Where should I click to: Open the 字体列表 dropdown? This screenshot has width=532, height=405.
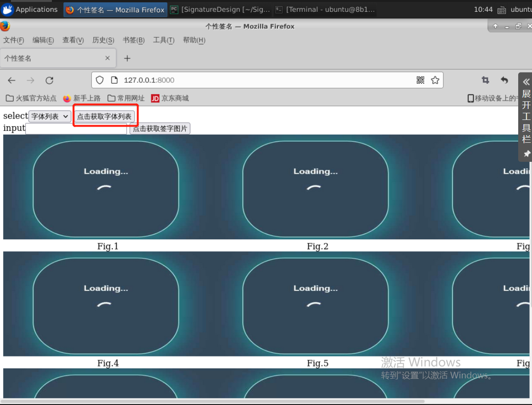click(x=50, y=116)
